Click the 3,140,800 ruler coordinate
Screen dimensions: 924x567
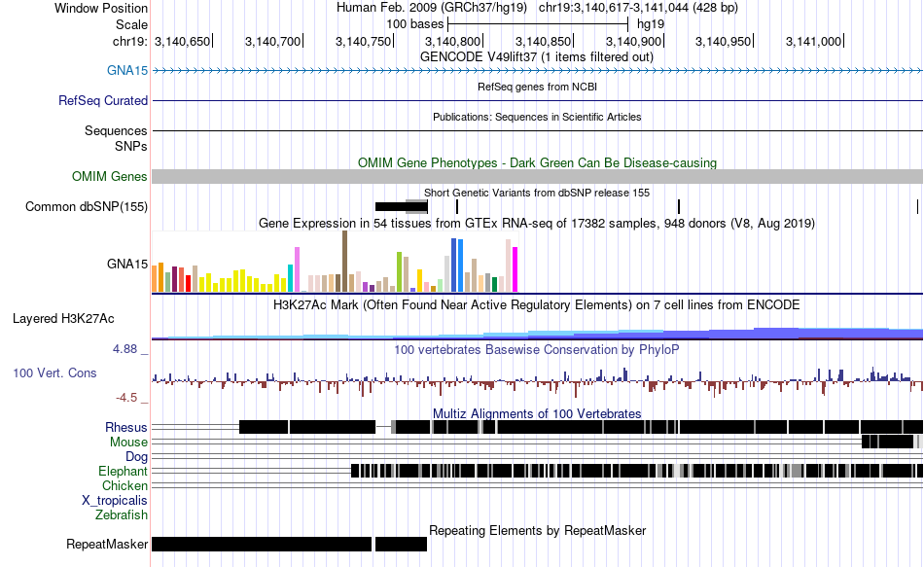(x=452, y=41)
